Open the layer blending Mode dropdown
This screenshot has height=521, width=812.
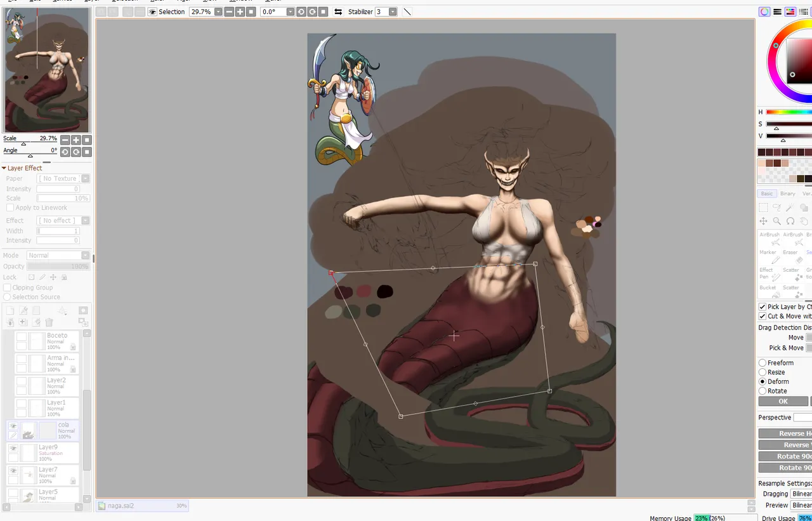pyautogui.click(x=86, y=256)
